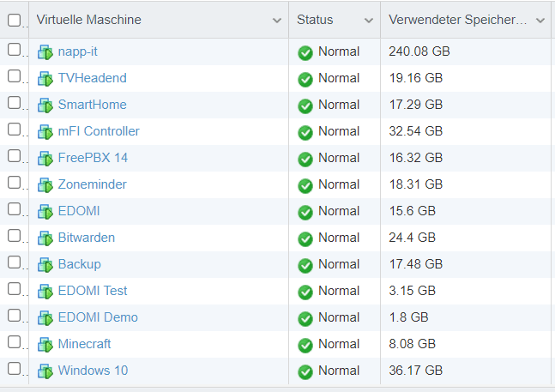The image size is (555, 392).
Task: Click the VM icon beside Zoneminder
Action: 45,185
